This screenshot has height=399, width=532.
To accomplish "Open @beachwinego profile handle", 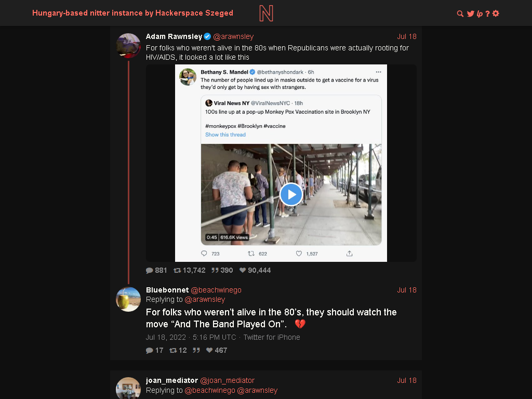I will pyautogui.click(x=216, y=290).
